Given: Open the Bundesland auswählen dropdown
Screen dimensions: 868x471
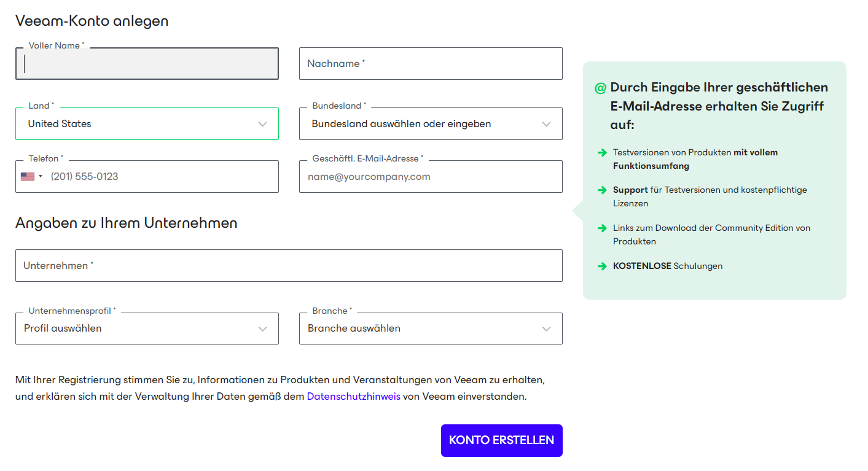Looking at the screenshot, I should click(x=431, y=123).
